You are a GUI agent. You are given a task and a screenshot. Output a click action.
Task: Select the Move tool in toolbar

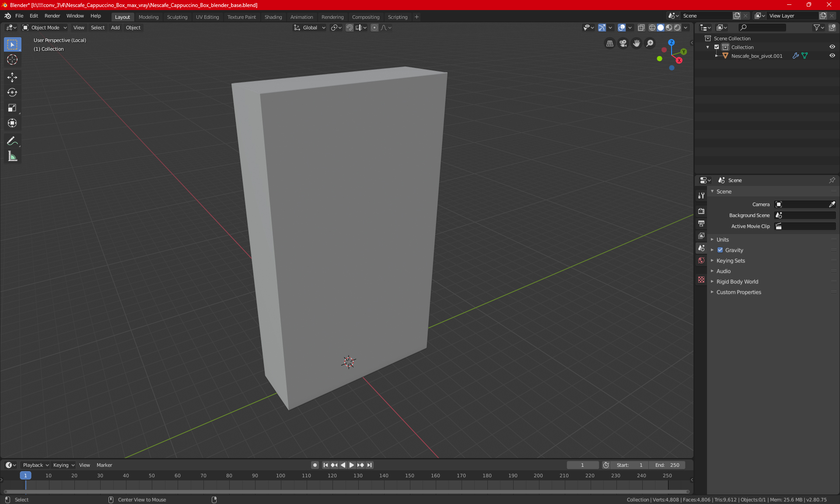[12, 77]
